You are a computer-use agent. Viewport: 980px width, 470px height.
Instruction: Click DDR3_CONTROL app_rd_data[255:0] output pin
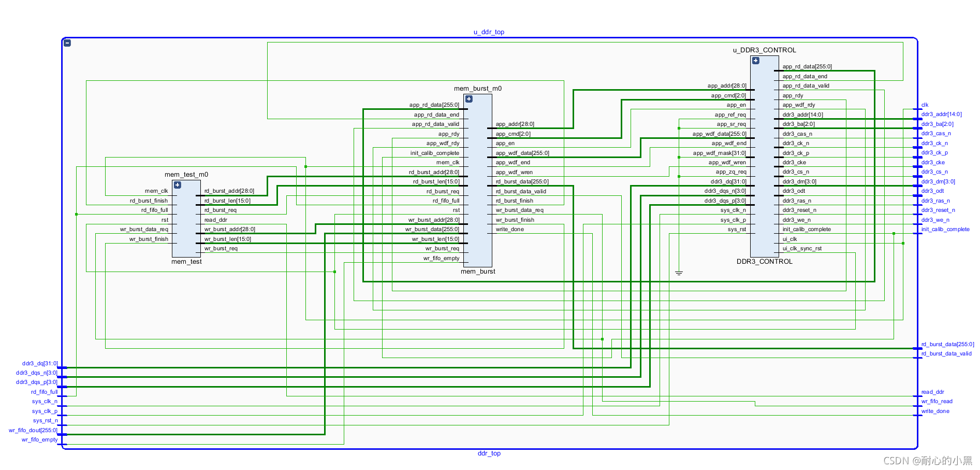(807, 67)
